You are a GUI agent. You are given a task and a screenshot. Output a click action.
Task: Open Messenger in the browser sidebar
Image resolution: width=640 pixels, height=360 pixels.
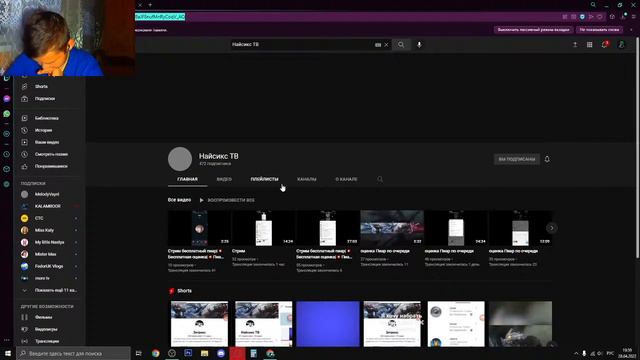point(7,99)
